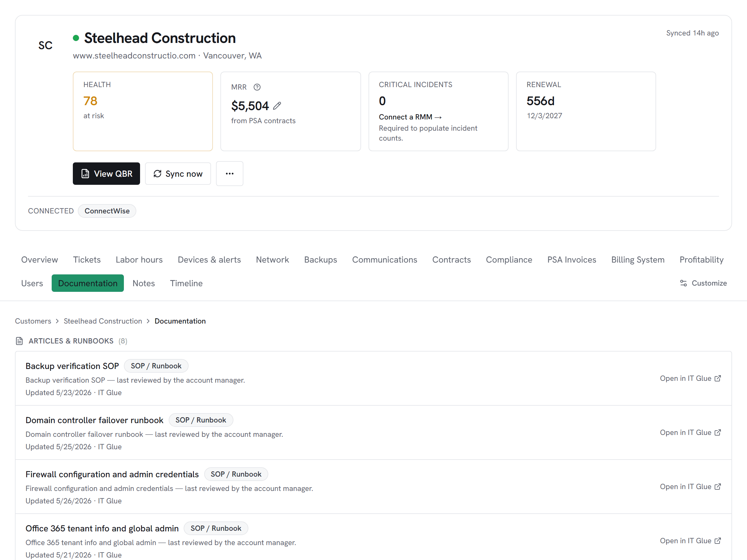Viewport: 747px width, 560px height.
Task: Select the Compliance tab
Action: (509, 259)
